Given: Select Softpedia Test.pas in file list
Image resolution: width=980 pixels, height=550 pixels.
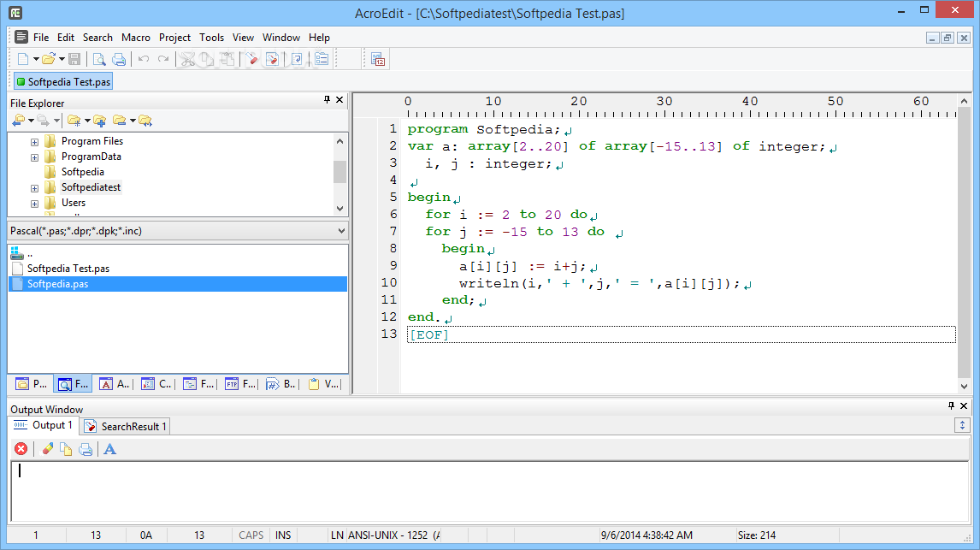Looking at the screenshot, I should [68, 268].
